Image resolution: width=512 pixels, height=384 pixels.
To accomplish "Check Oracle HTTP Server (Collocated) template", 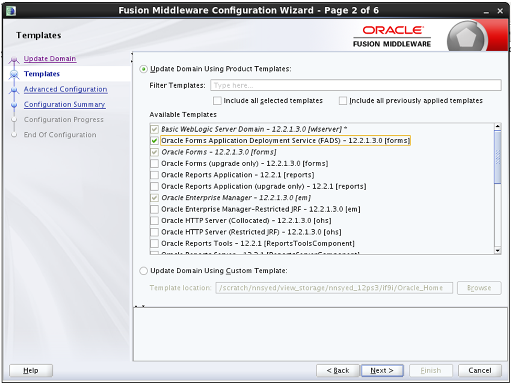I will click(154, 221).
